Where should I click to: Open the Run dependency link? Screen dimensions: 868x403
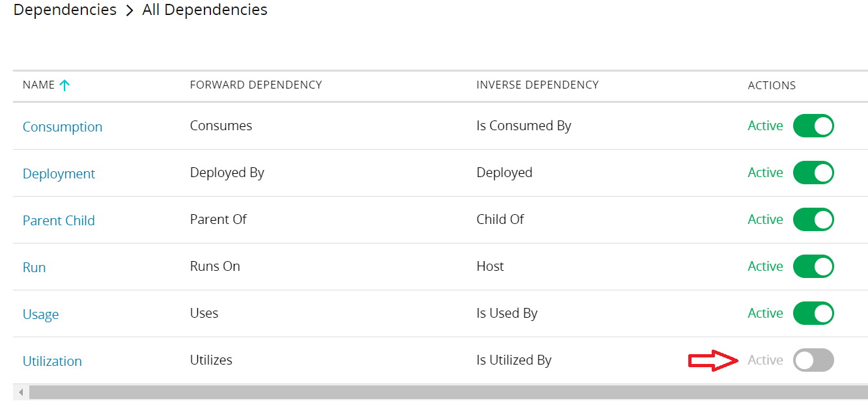(34, 268)
